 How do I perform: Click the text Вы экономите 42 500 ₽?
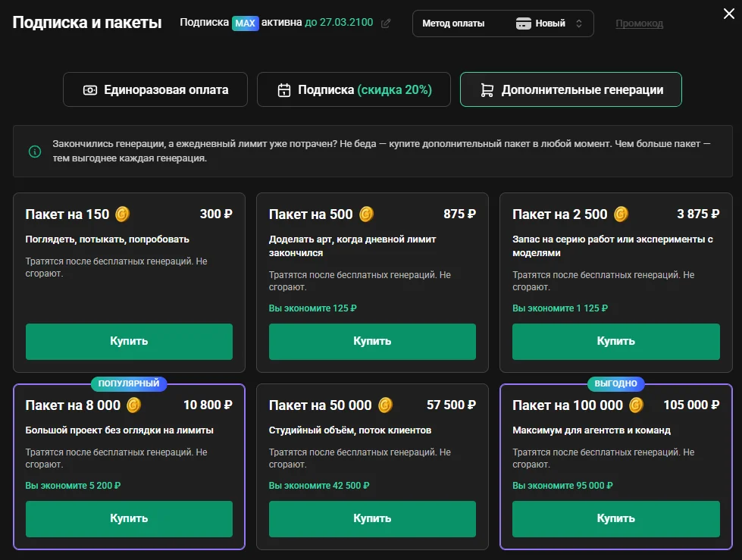[319, 486]
